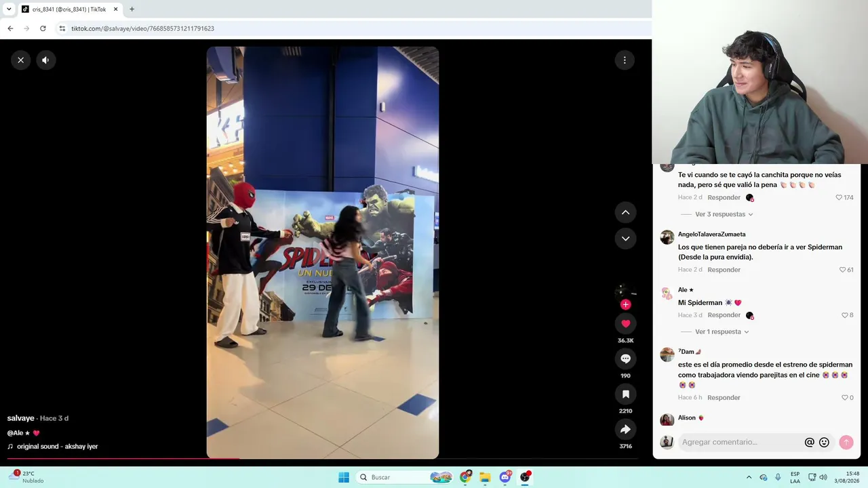The width and height of the screenshot is (868, 488).
Task: Open the weather widget showing 23°C Nublado
Action: 26,477
